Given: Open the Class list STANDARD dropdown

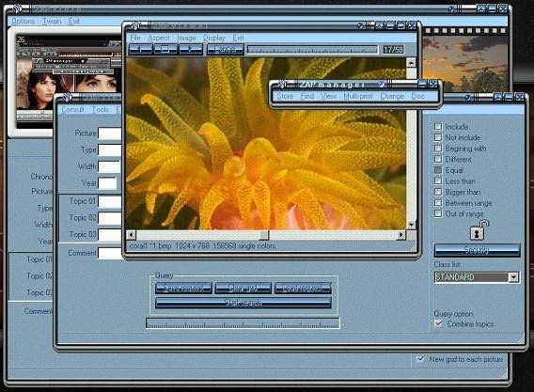Looking at the screenshot, I should (513, 277).
